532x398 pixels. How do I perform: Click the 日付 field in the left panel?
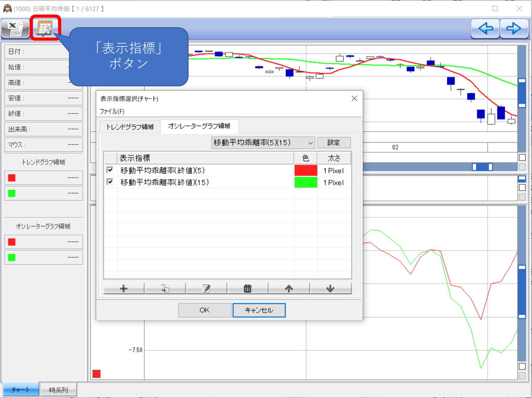[x=43, y=52]
